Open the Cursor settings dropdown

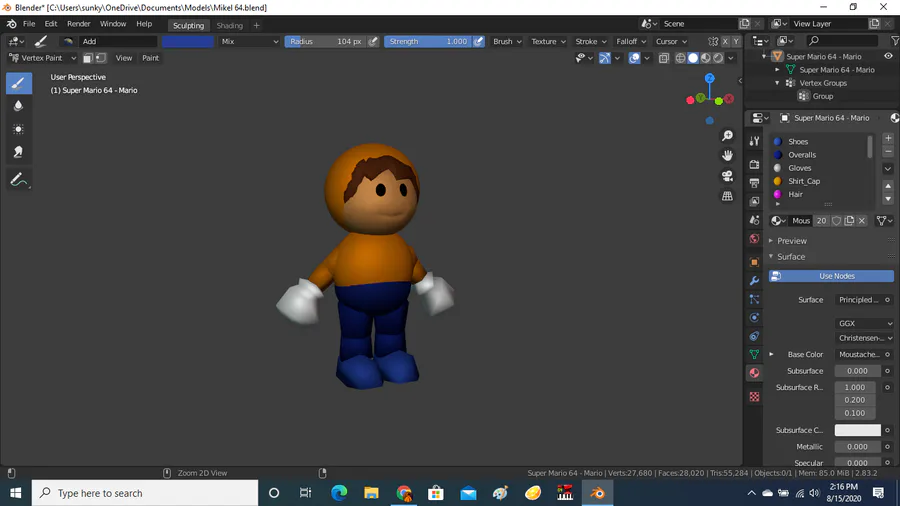[x=671, y=41]
